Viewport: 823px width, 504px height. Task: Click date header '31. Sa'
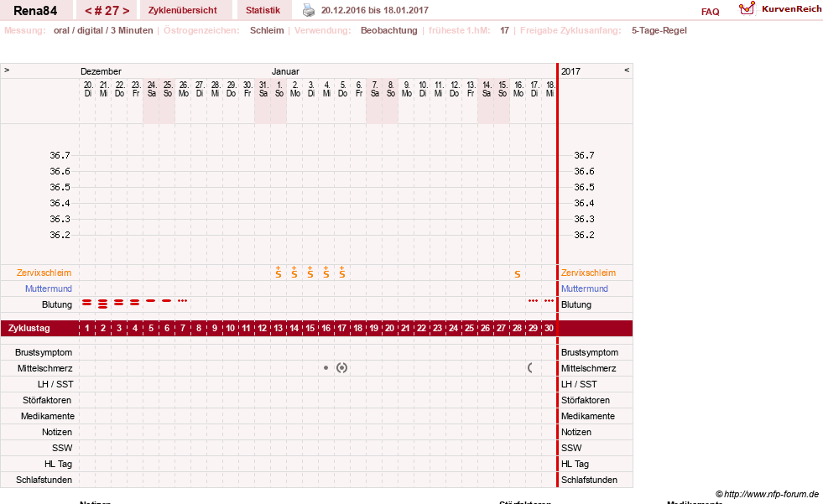[263, 89]
